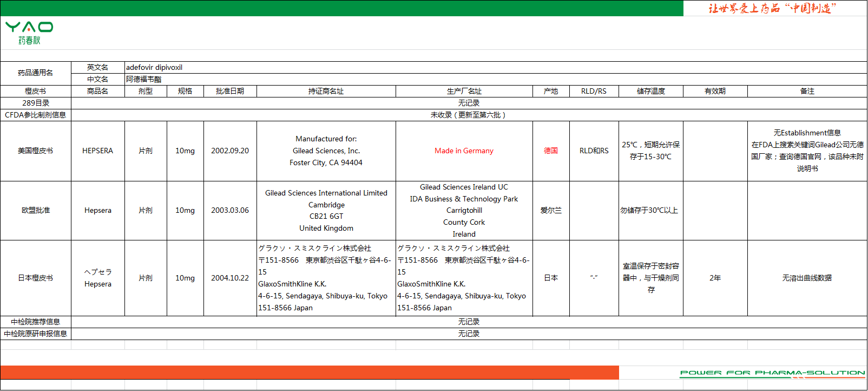Click the GlaxoSmithKline cell under 生产厂名址
The height and width of the screenshot is (391, 868).
pyautogui.click(x=464, y=278)
